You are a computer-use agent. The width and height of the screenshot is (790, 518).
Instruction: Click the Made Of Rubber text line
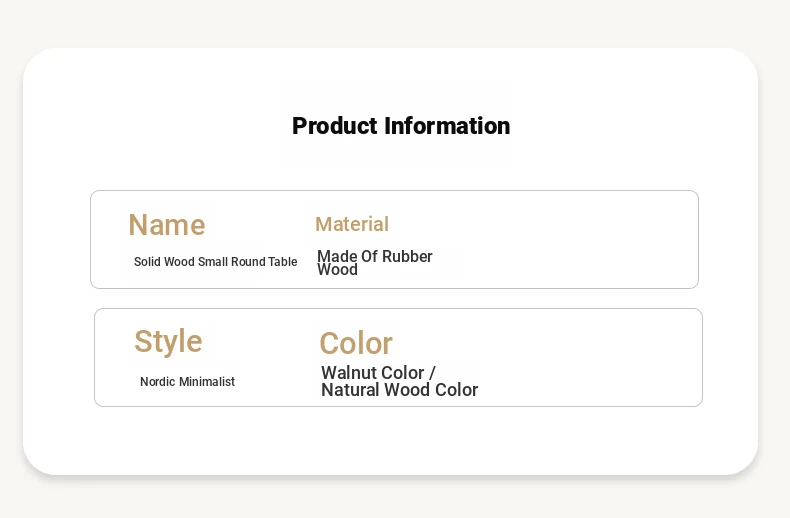pos(375,256)
